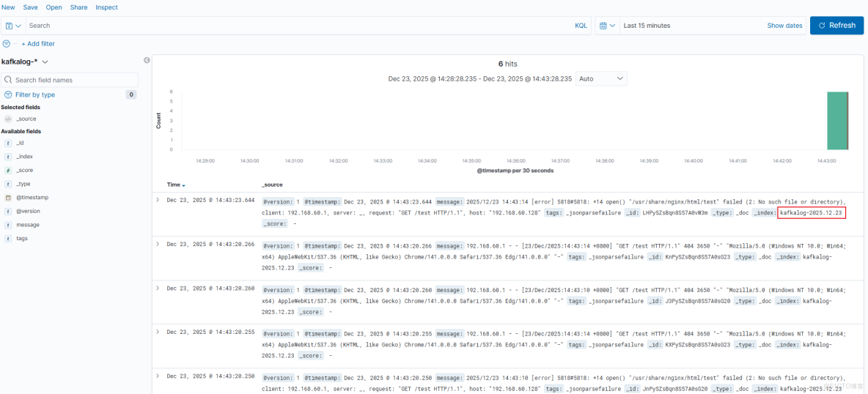
Task: Click the Available fields heading
Action: 21,132
